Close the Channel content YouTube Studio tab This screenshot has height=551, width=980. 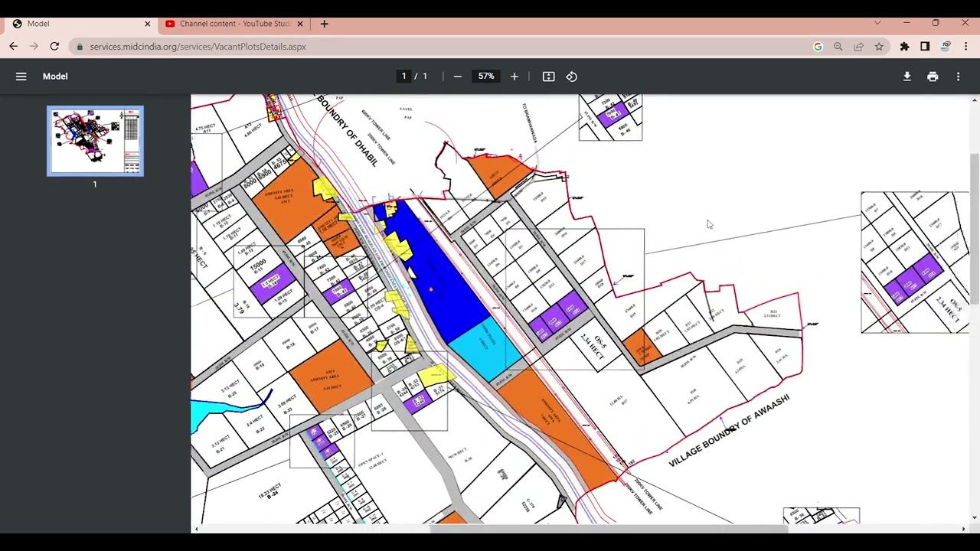point(300,24)
